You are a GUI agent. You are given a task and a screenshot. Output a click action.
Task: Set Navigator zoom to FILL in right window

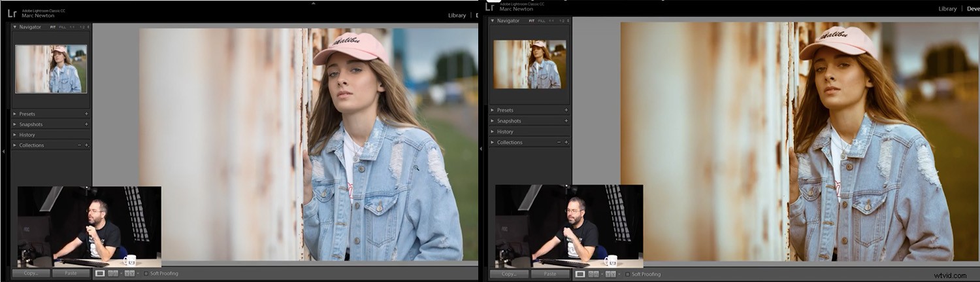point(542,21)
